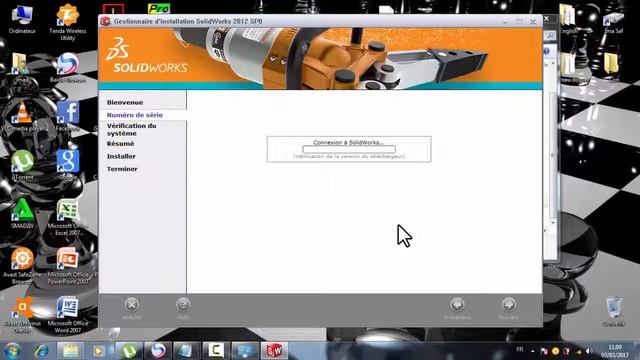Open µTorrent from the taskbar
640x360 pixels.
click(129, 351)
